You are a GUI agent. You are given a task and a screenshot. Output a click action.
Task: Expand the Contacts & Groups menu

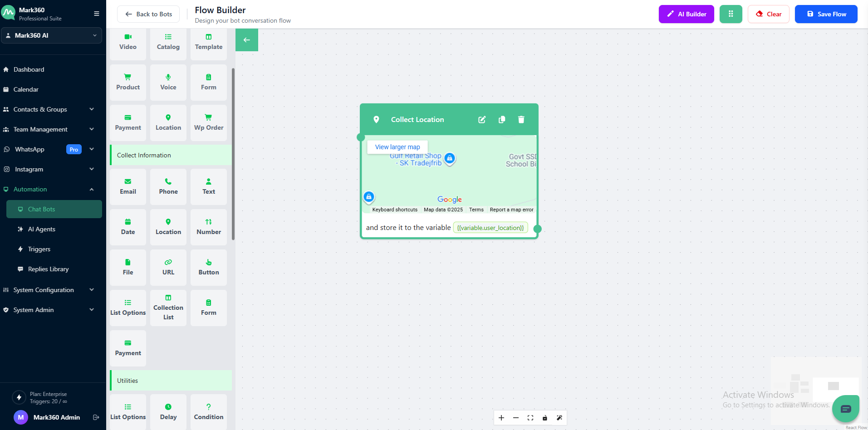click(49, 109)
